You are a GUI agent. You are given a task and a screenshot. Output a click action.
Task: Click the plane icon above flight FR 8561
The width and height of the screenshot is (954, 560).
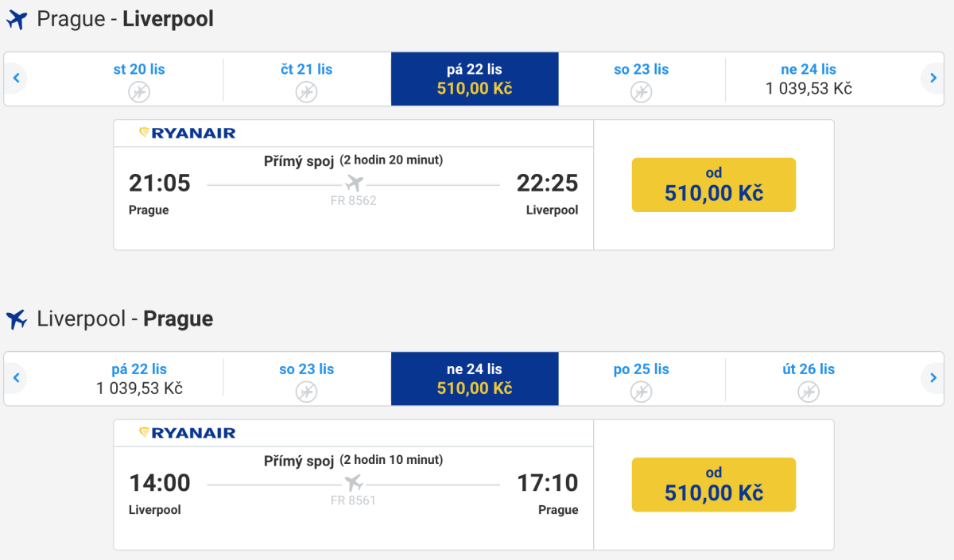[x=354, y=483]
